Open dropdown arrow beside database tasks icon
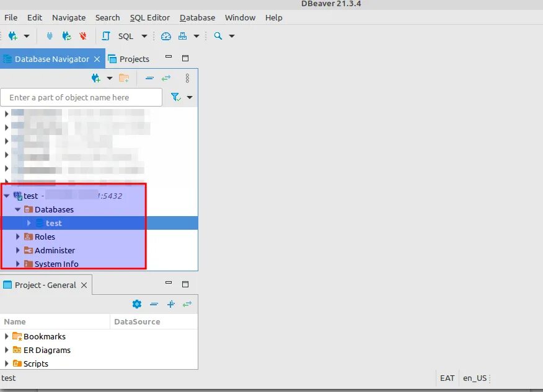 [196, 36]
